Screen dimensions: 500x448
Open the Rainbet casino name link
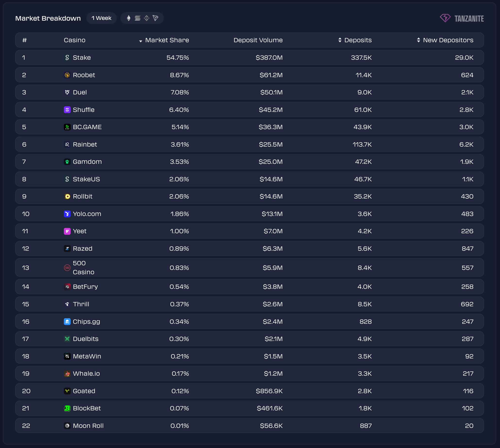tap(85, 144)
